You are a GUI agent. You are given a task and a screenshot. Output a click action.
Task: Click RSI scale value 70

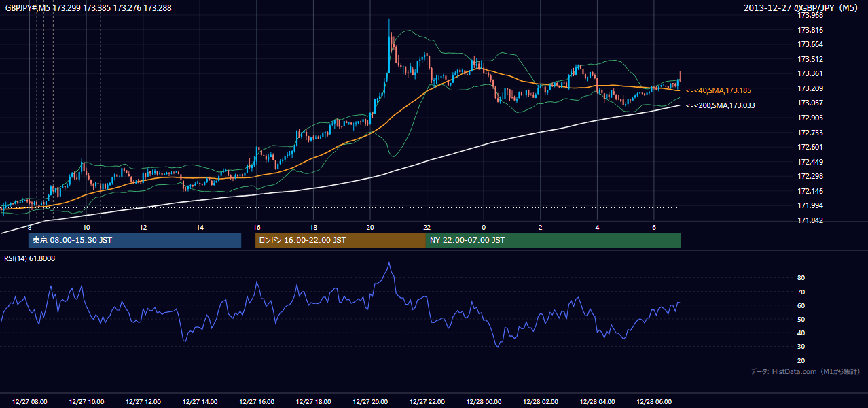click(x=801, y=292)
